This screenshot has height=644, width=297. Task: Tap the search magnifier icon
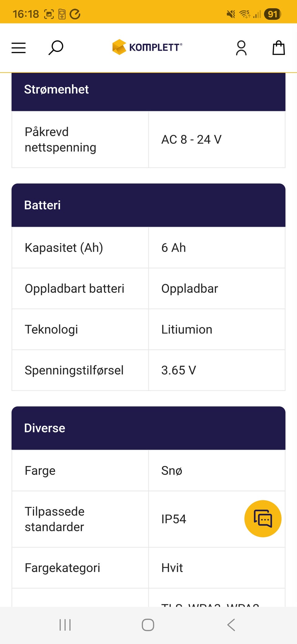(56, 48)
